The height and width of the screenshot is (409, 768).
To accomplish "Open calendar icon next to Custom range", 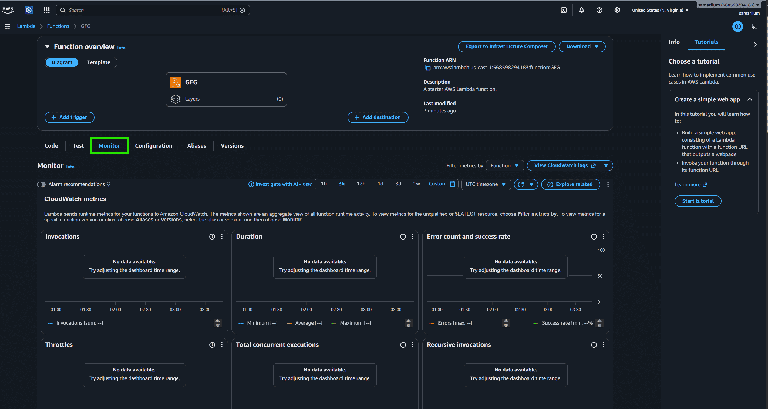I will [453, 184].
